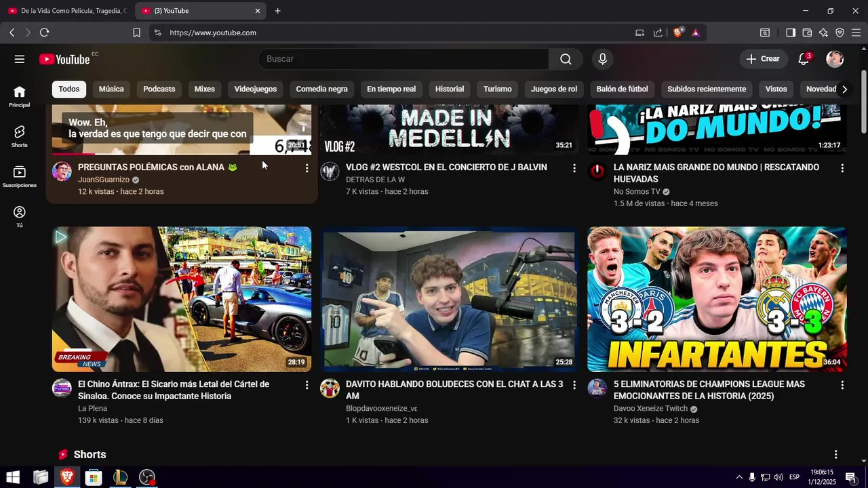Open the Windows notification center
This screenshot has width=868, height=488.
tap(851, 477)
